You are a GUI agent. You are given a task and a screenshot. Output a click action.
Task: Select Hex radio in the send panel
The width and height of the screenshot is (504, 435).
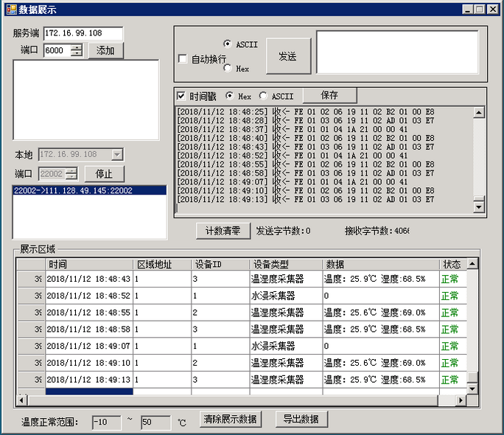point(228,68)
